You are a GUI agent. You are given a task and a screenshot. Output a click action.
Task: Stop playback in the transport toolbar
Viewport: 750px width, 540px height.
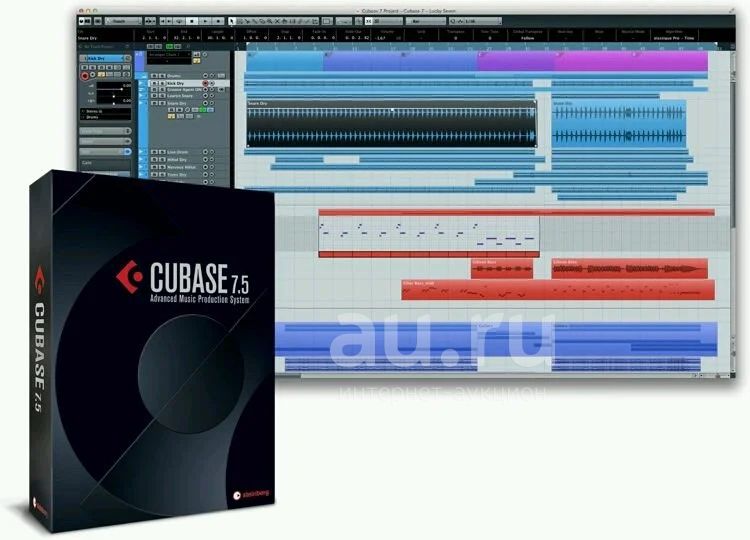192,21
